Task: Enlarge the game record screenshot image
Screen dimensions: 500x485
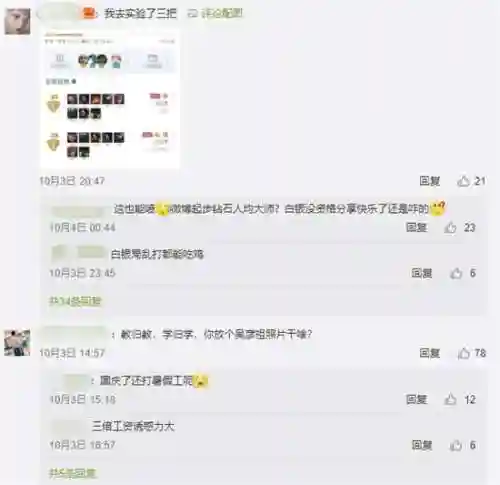Action: click(x=110, y=99)
